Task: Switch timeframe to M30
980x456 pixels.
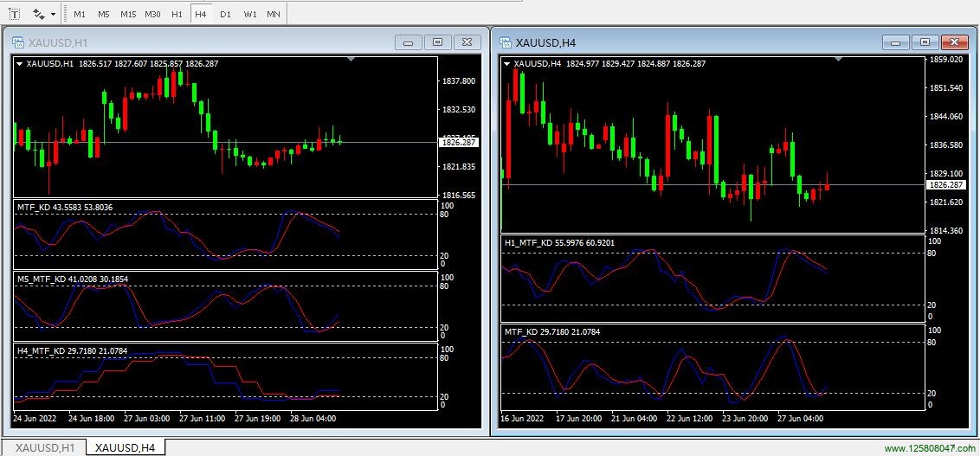Action: click(152, 14)
